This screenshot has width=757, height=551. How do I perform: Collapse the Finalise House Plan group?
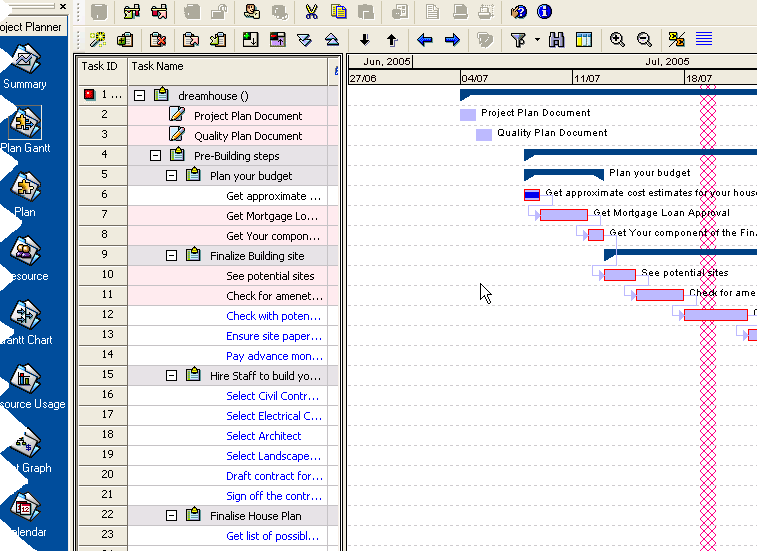171,516
